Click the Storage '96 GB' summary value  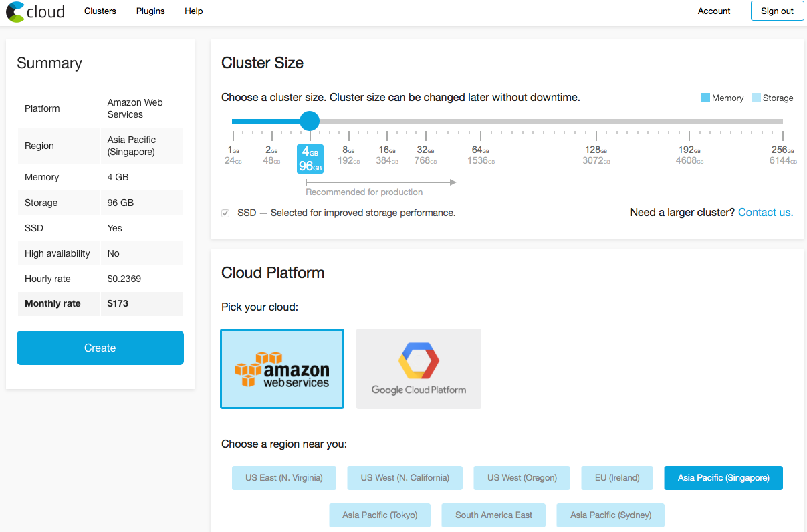[120, 203]
